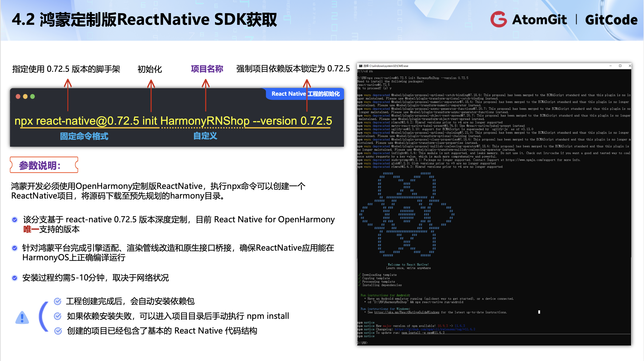Click the AtomGit red G logo icon
This screenshot has width=644, height=361.
499,19
